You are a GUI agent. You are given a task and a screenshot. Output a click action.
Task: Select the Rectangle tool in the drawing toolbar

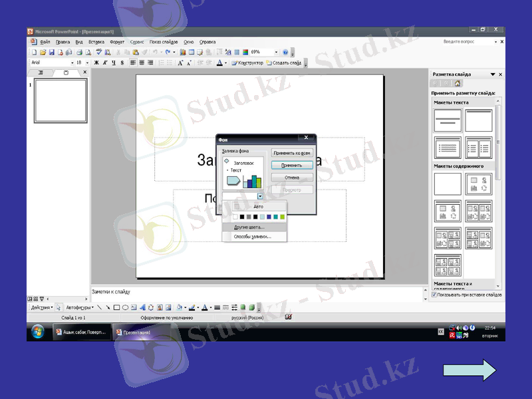[116, 307]
